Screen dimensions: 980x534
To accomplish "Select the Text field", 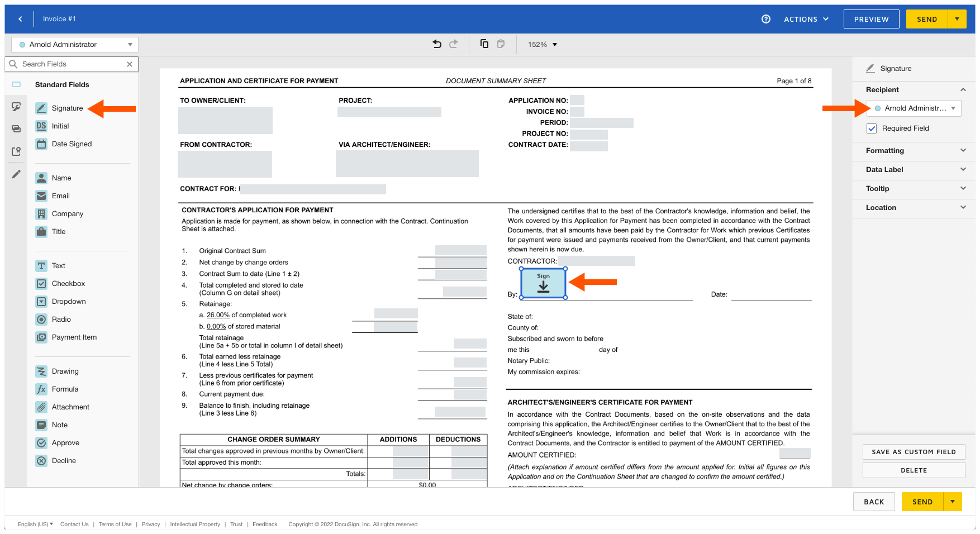I will pyautogui.click(x=50, y=266).
